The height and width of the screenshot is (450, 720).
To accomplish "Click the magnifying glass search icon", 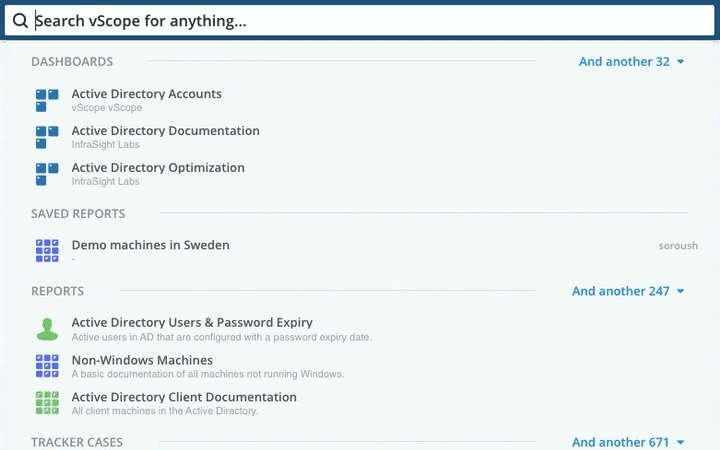I will pyautogui.click(x=20, y=20).
